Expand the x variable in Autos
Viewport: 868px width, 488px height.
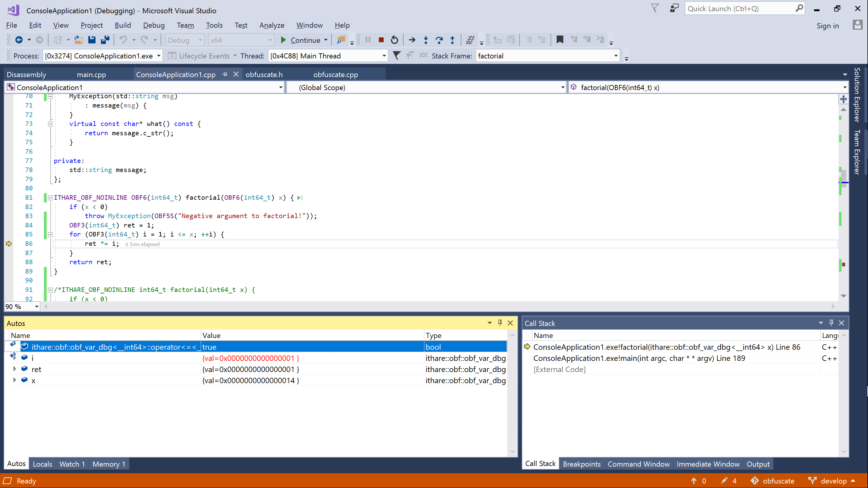(x=14, y=380)
